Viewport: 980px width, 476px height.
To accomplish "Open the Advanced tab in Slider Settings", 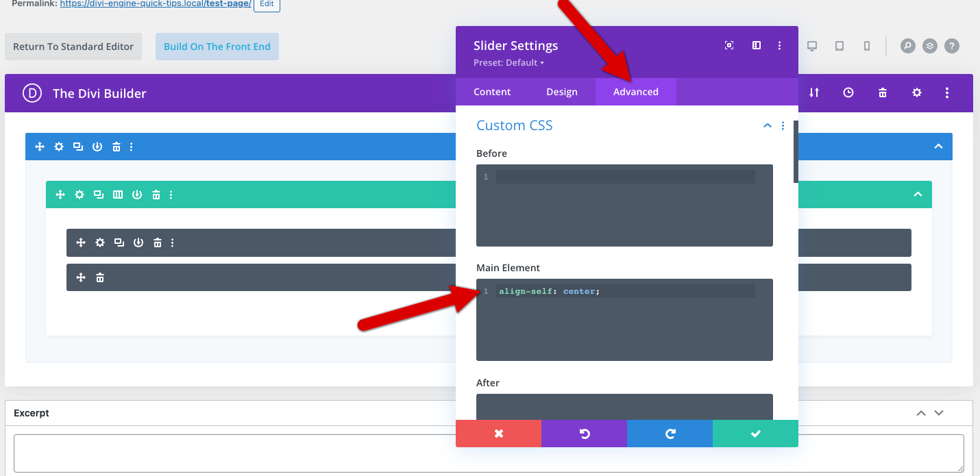I will coord(635,92).
